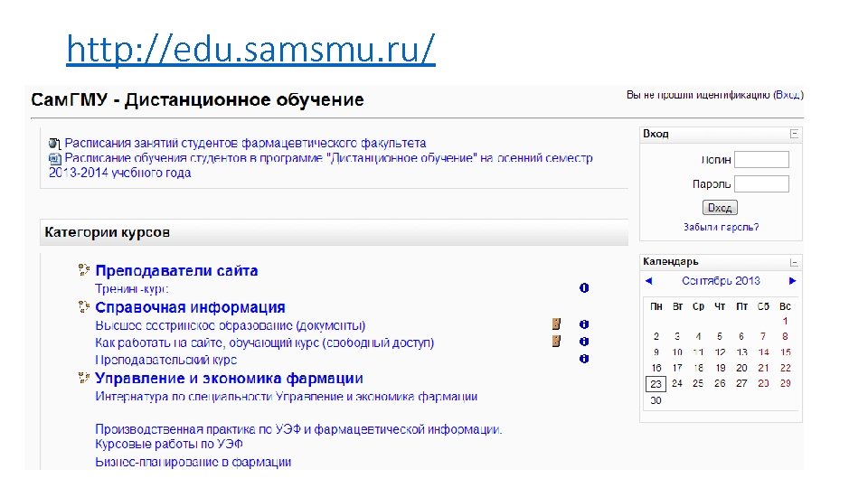Open Преподавательский курс
868x488 pixels.
tap(166, 360)
